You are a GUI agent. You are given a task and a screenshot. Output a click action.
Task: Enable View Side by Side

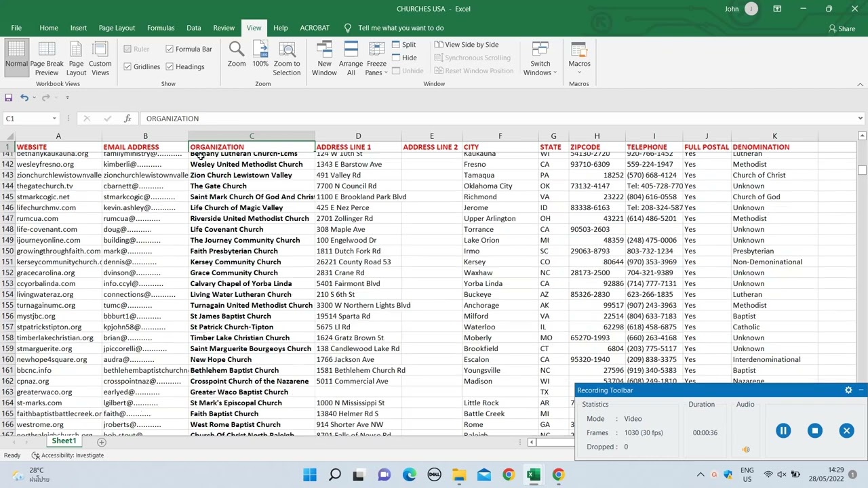click(x=467, y=45)
